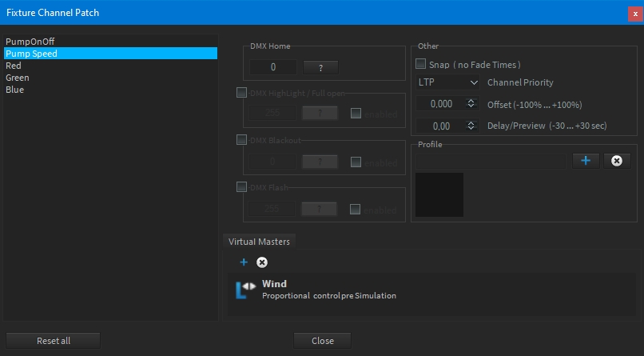Enable the DMX Flash checkbox
The width and height of the screenshot is (644, 356).
tap(242, 187)
